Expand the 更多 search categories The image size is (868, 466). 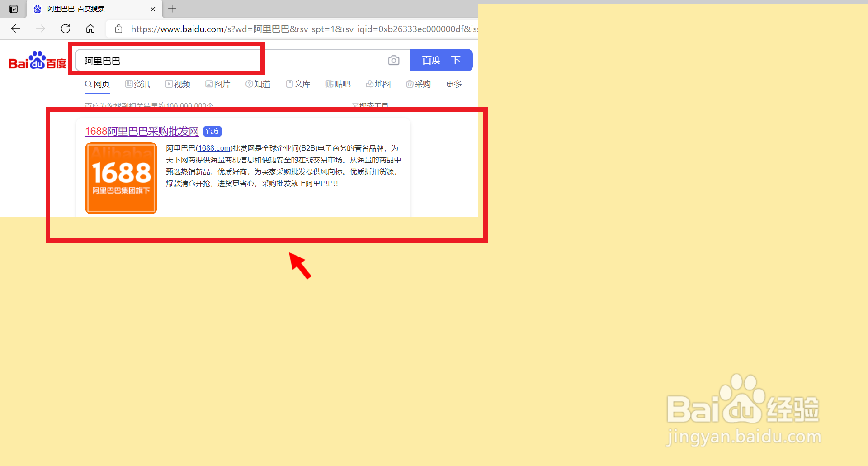(454, 84)
